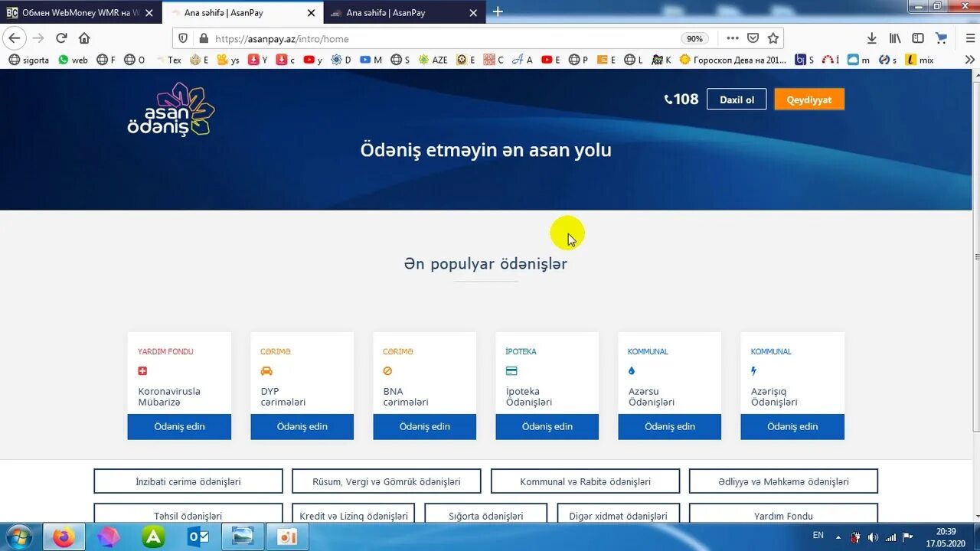Click the Asan Ödəniş logo
The image size is (980, 551).
point(171,109)
